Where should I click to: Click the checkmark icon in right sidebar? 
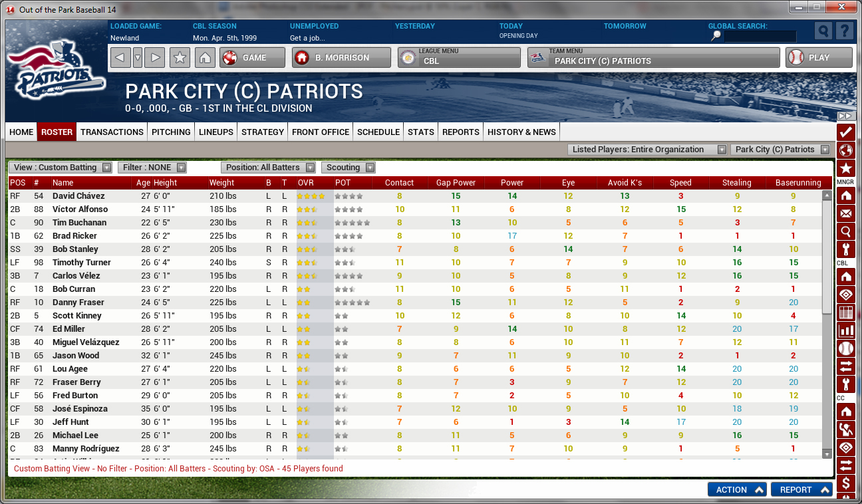pos(845,132)
